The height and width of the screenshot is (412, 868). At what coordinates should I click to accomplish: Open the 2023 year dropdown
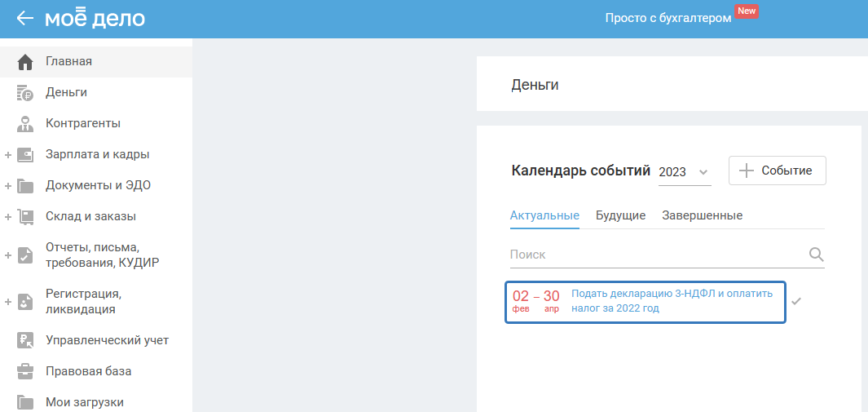684,172
